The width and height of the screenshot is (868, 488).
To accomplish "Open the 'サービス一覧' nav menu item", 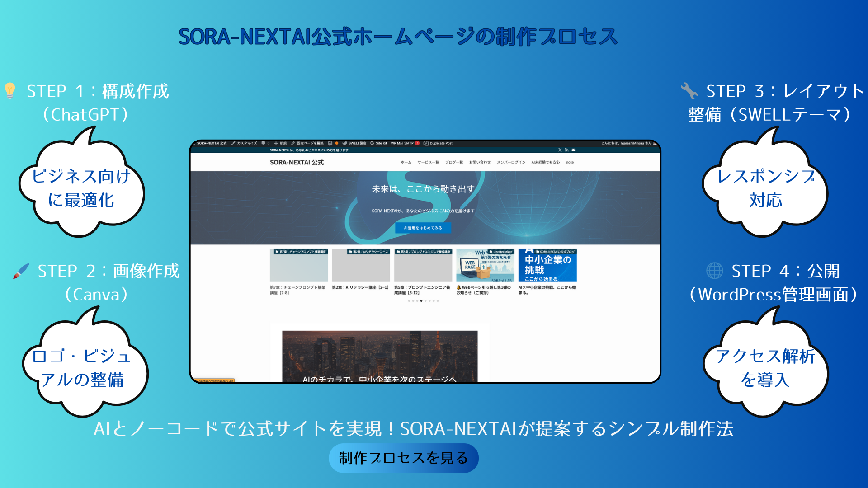I will point(428,162).
